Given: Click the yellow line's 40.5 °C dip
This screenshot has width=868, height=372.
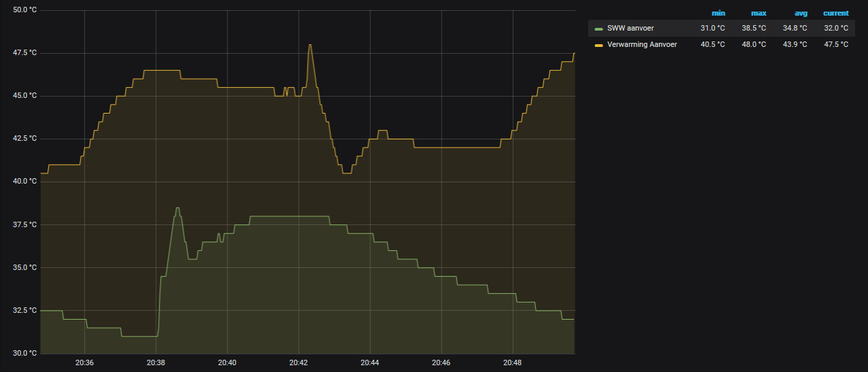Looking at the screenshot, I should coord(346,173).
